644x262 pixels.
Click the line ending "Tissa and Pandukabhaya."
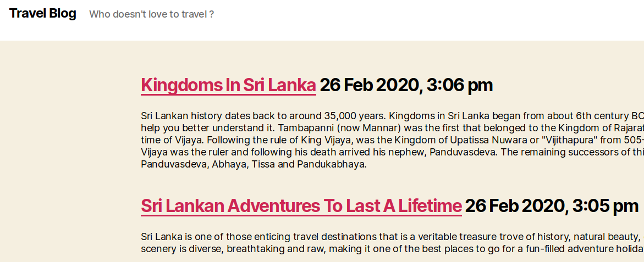[254, 164]
